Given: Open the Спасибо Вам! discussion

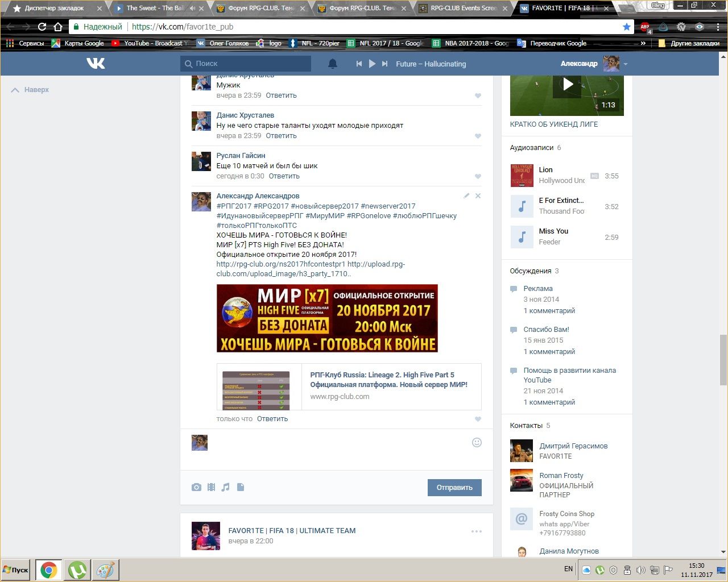Looking at the screenshot, I should click(x=546, y=330).
